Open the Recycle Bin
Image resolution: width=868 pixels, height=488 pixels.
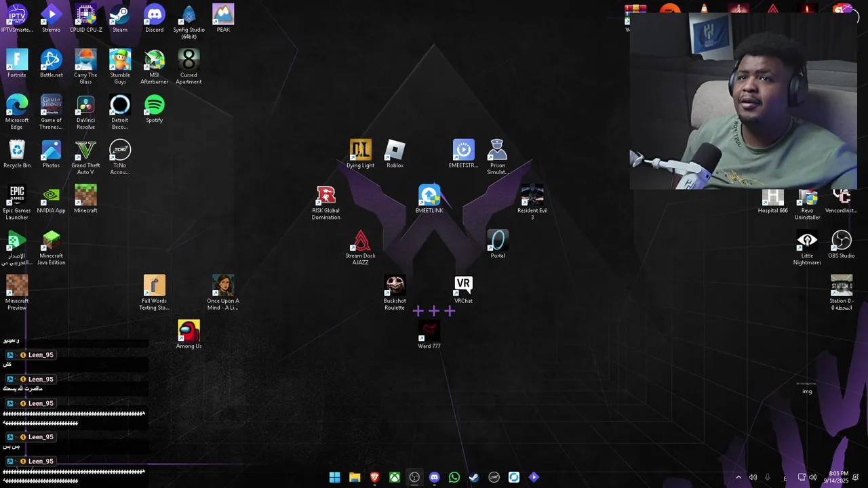point(17,154)
